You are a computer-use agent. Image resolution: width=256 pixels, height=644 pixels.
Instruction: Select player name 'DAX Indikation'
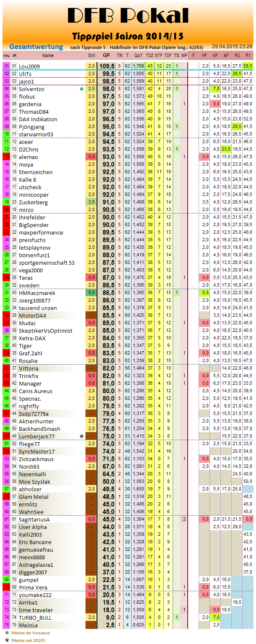(38, 119)
